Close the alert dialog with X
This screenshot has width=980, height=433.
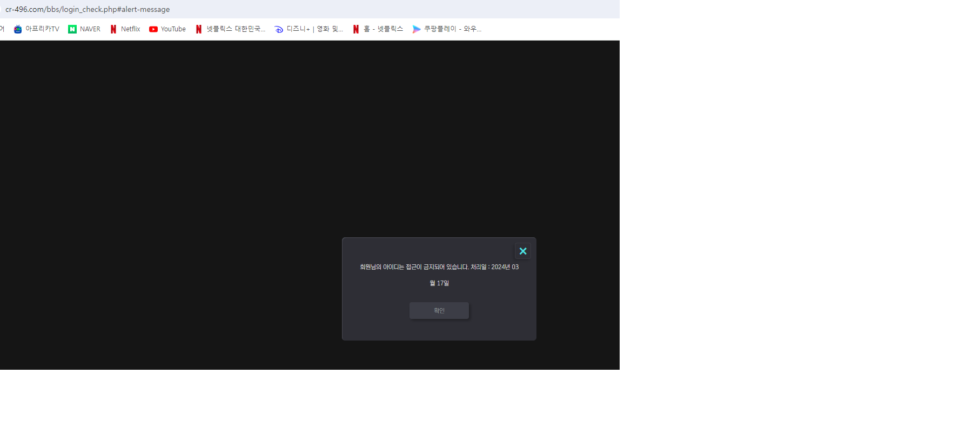pyautogui.click(x=523, y=251)
